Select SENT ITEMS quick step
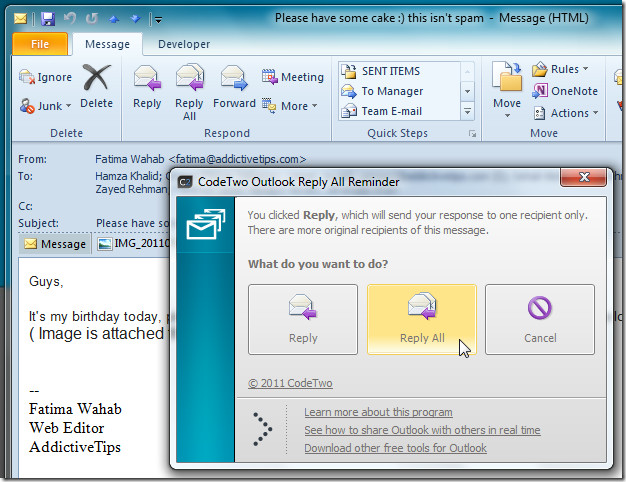 (x=400, y=71)
